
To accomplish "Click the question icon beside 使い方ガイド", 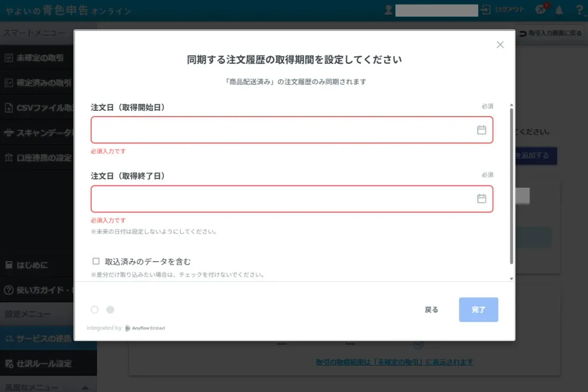I will tap(9, 290).
